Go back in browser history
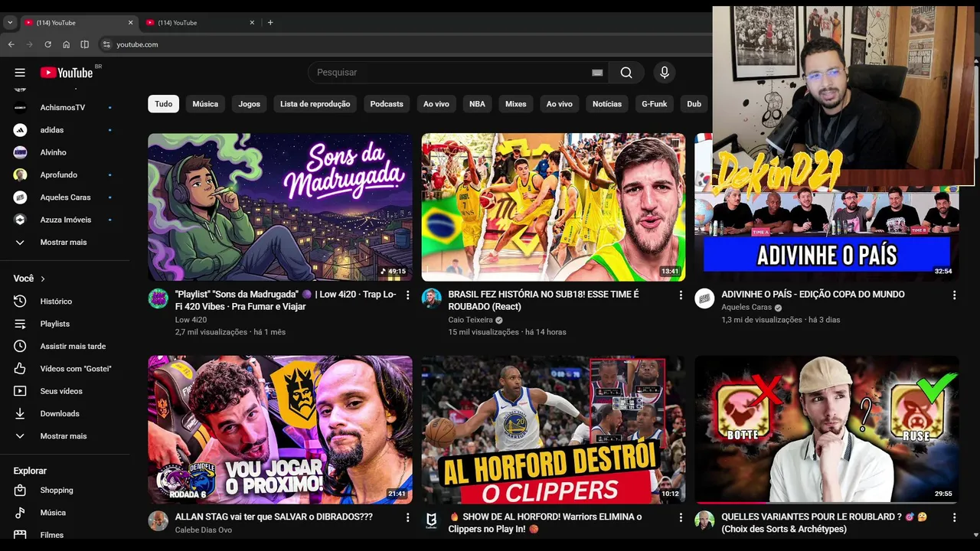This screenshot has width=980, height=551. [x=11, y=44]
